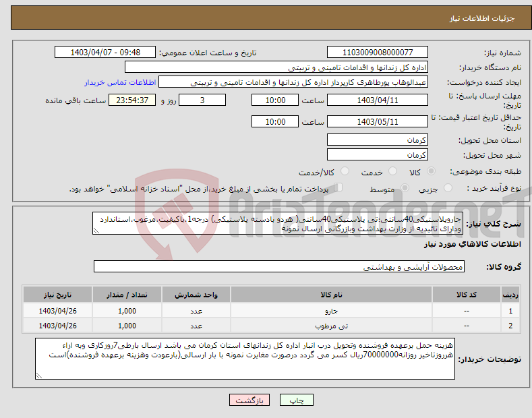Click the announcement date field 1403/04/07 - 09:48
The image size is (532, 418).
(105, 53)
